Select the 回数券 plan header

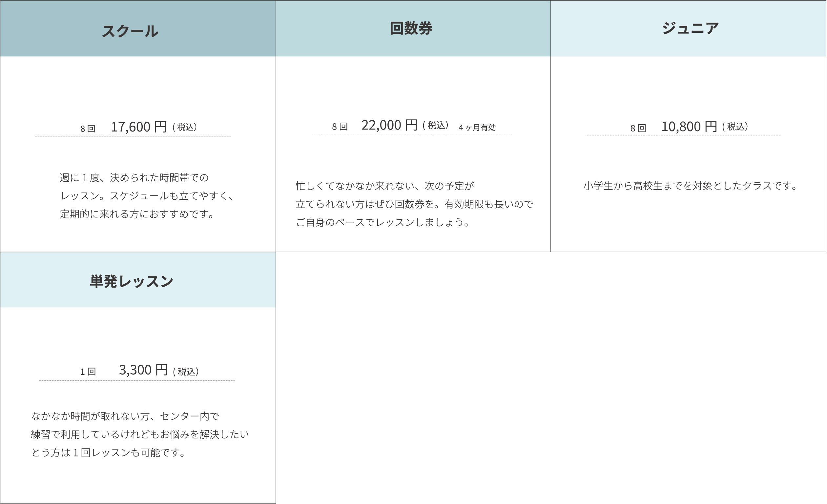411,28
